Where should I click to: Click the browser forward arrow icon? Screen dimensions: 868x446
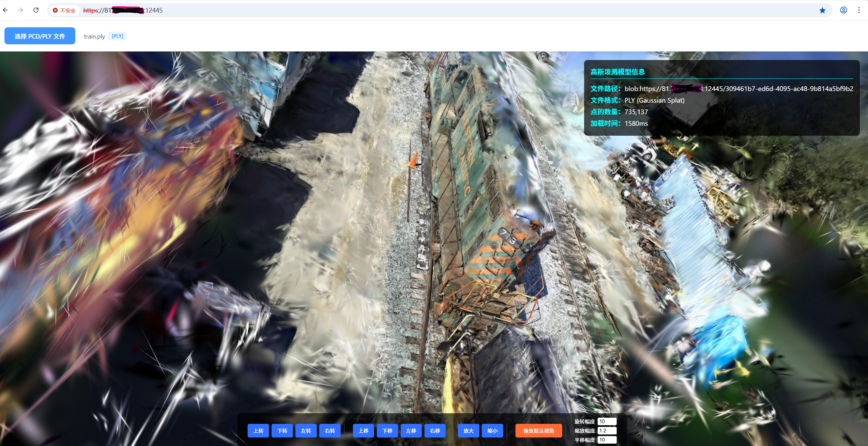tap(20, 10)
